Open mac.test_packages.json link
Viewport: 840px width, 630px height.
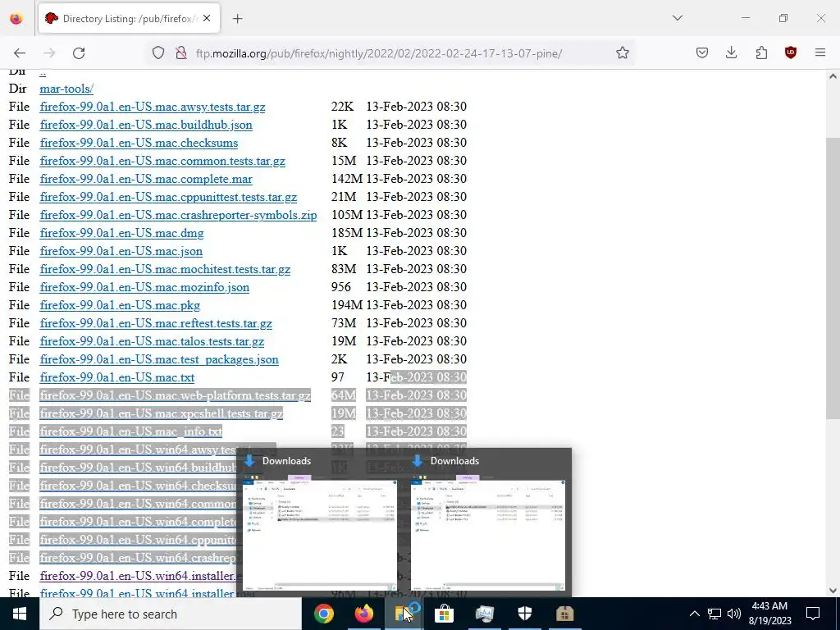(x=159, y=359)
